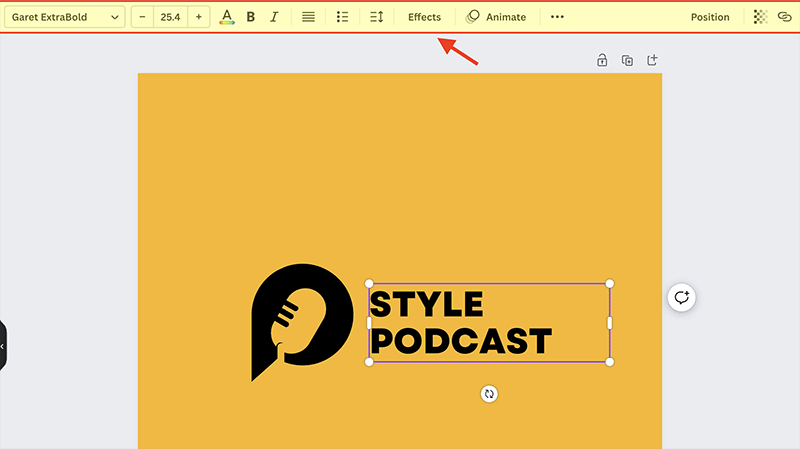The width and height of the screenshot is (800, 449).
Task: Lock the page with padlock icon
Action: (x=602, y=60)
